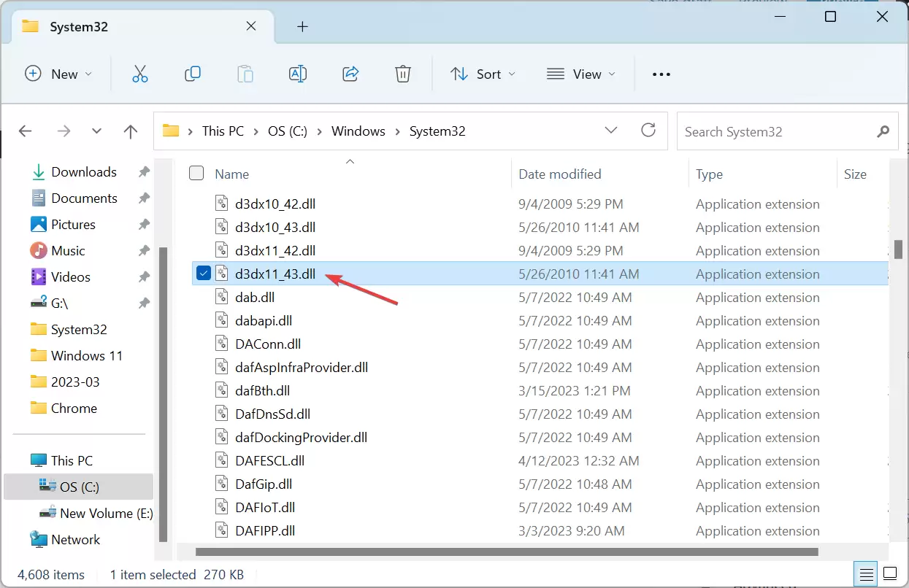Viewport: 909px width, 588px height.
Task: Sort by the Size column header
Action: (x=855, y=174)
